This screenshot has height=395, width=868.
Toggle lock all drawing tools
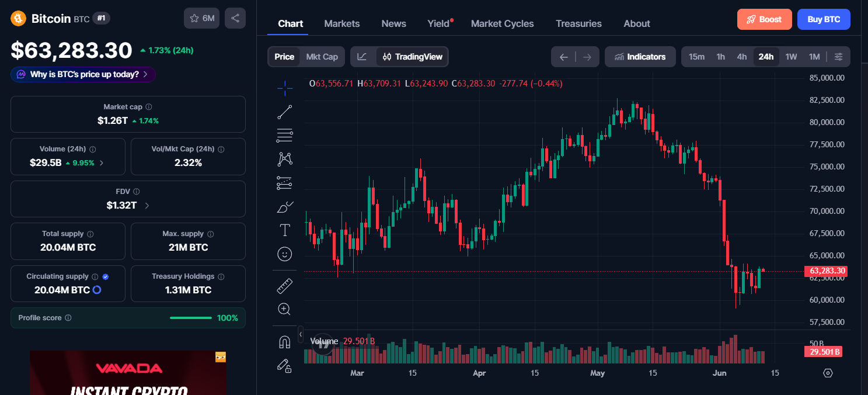tap(285, 366)
